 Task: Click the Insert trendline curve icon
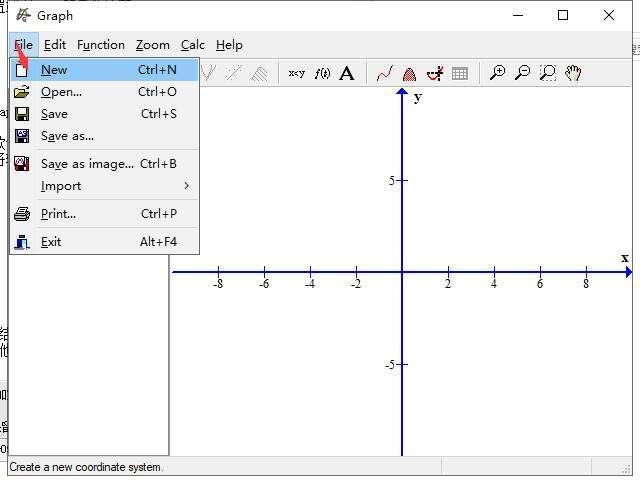coord(384,73)
